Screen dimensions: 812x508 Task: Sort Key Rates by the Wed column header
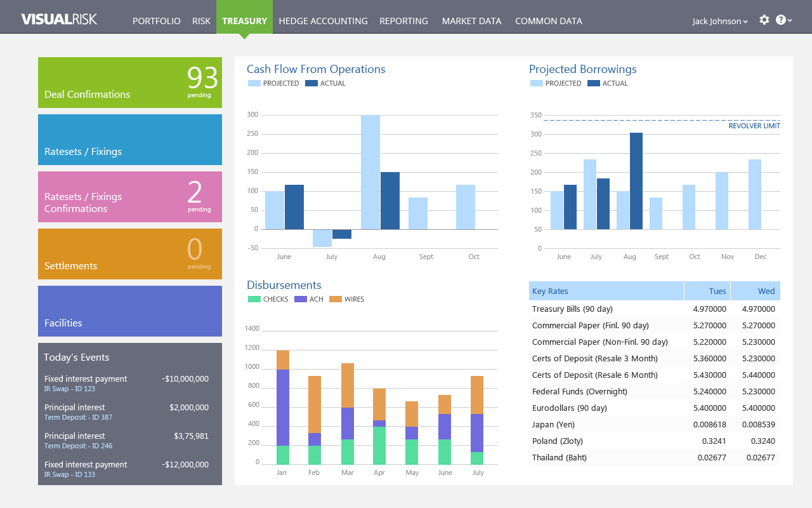pos(756,291)
